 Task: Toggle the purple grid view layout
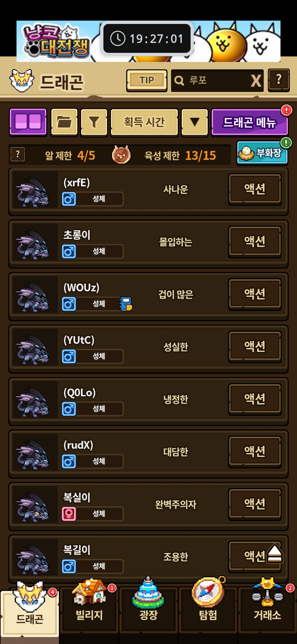(x=28, y=122)
